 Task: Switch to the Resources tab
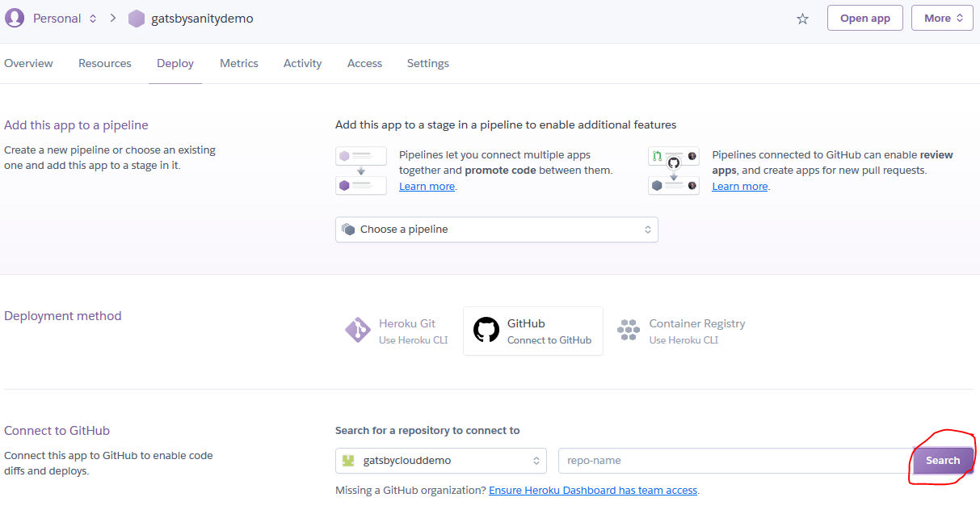pyautogui.click(x=105, y=63)
